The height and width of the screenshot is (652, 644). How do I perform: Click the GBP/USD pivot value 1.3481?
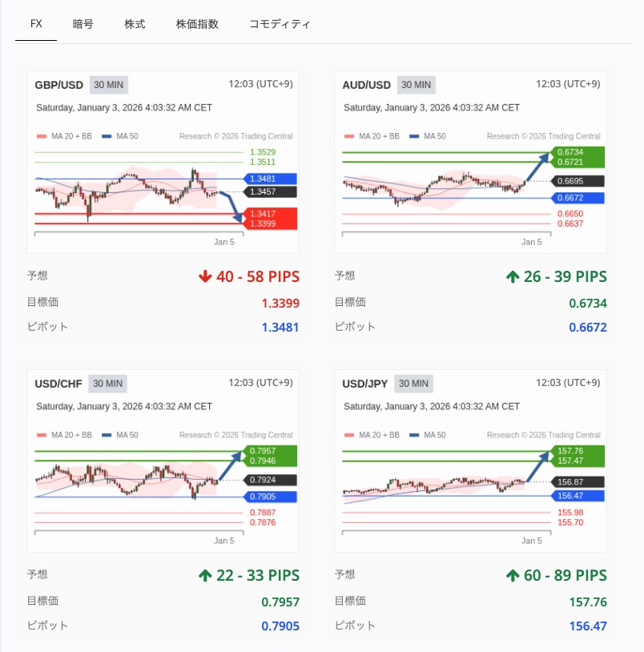(x=280, y=328)
